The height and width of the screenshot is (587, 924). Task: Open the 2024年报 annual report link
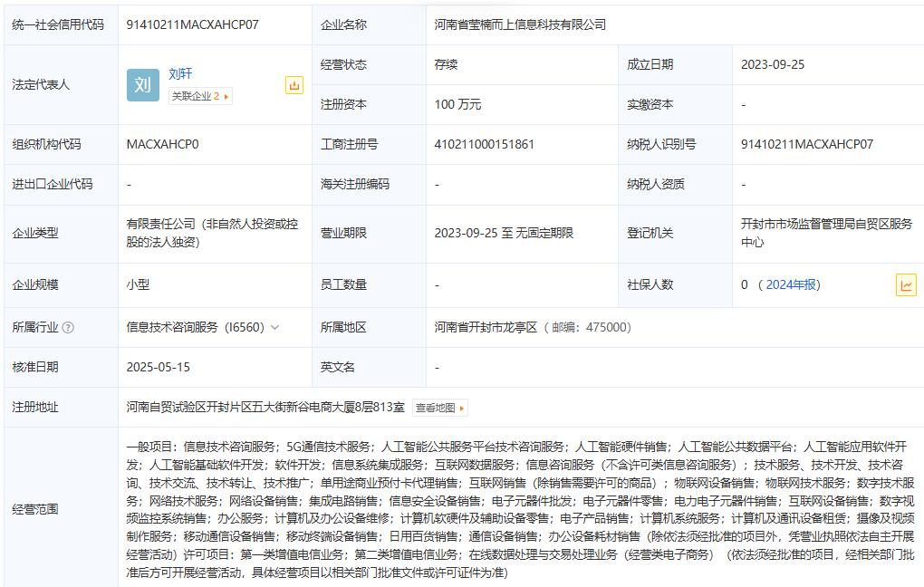click(x=793, y=284)
